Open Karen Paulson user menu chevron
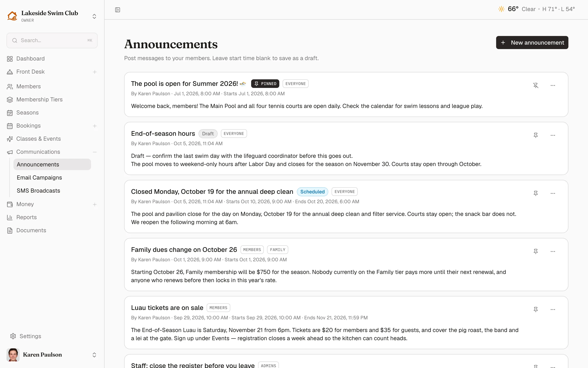This screenshot has width=588, height=368. coord(94,355)
